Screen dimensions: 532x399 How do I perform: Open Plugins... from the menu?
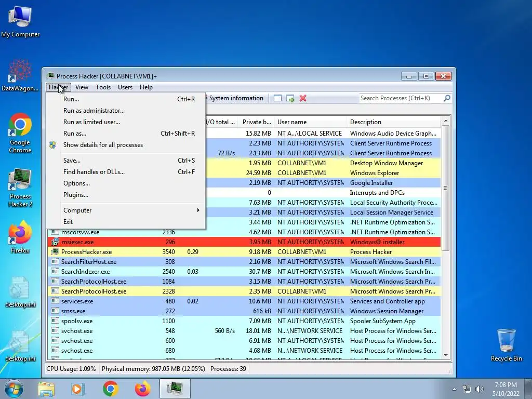[x=126, y=195]
